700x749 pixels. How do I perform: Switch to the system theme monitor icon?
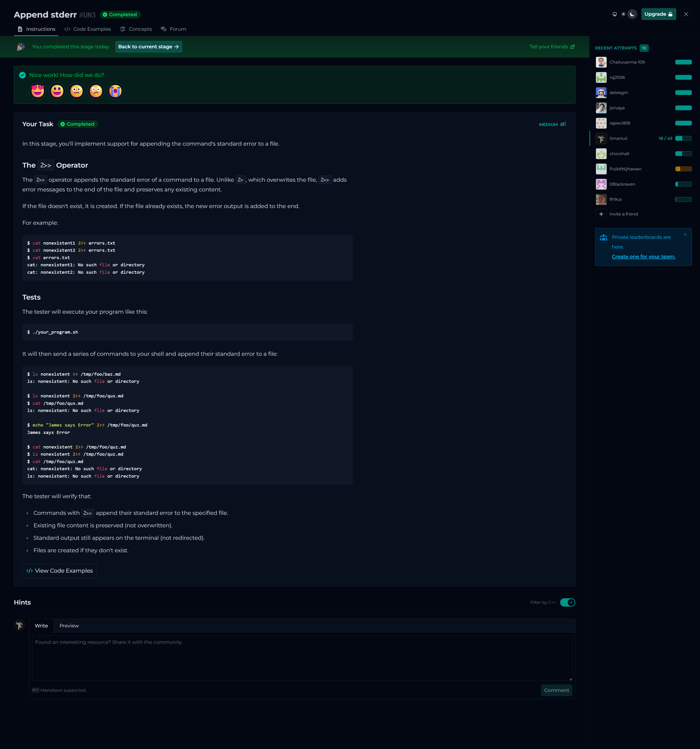pos(614,14)
